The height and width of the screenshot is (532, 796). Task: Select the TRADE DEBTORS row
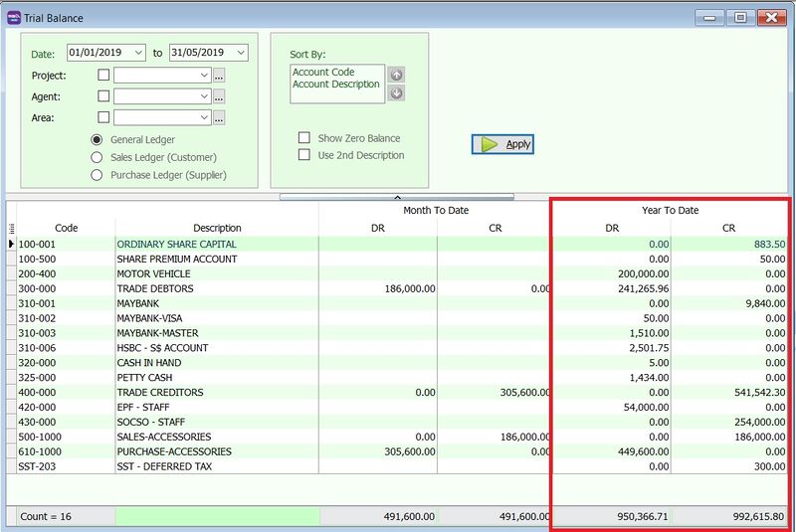(155, 288)
